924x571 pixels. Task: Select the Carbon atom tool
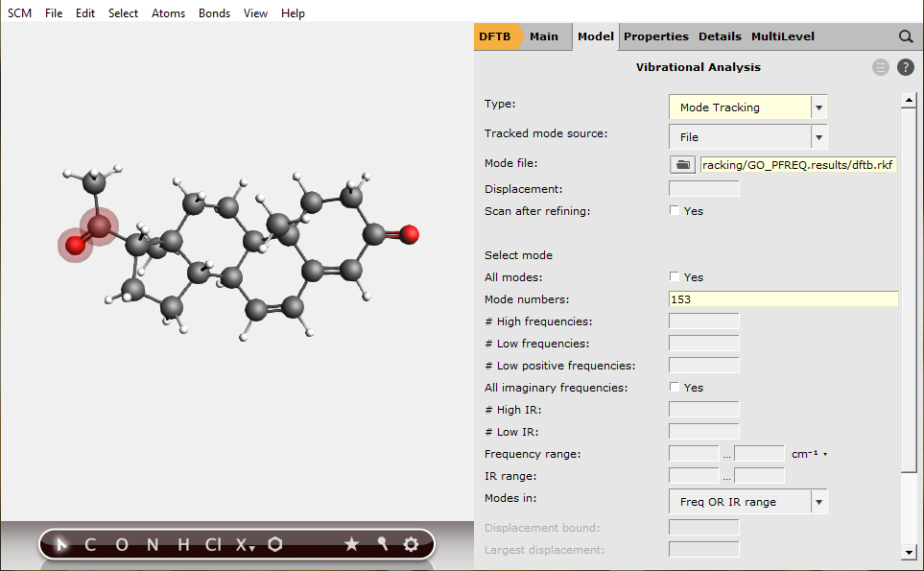point(88,544)
